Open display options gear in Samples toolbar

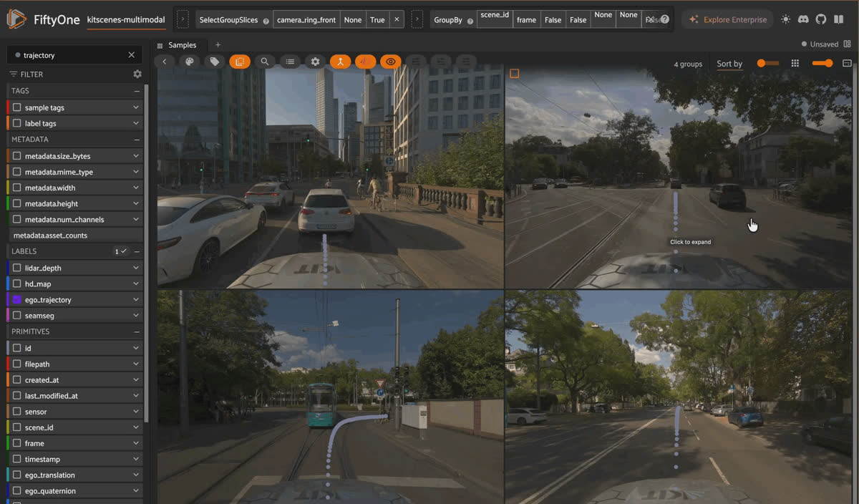[x=315, y=62]
